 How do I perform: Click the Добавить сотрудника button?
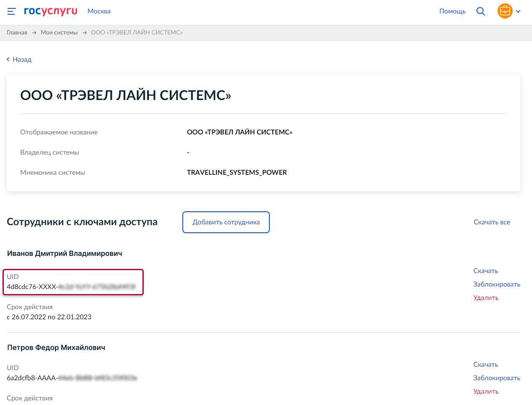(226, 222)
